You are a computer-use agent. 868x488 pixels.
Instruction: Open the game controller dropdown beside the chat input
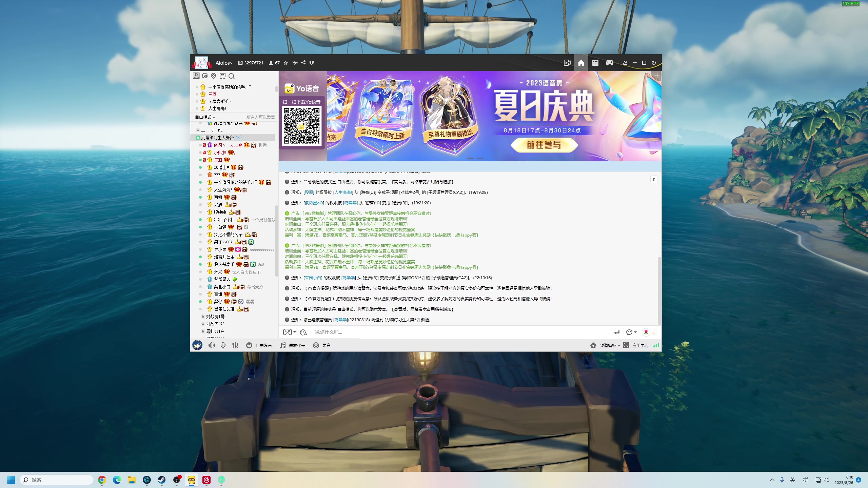(290, 332)
